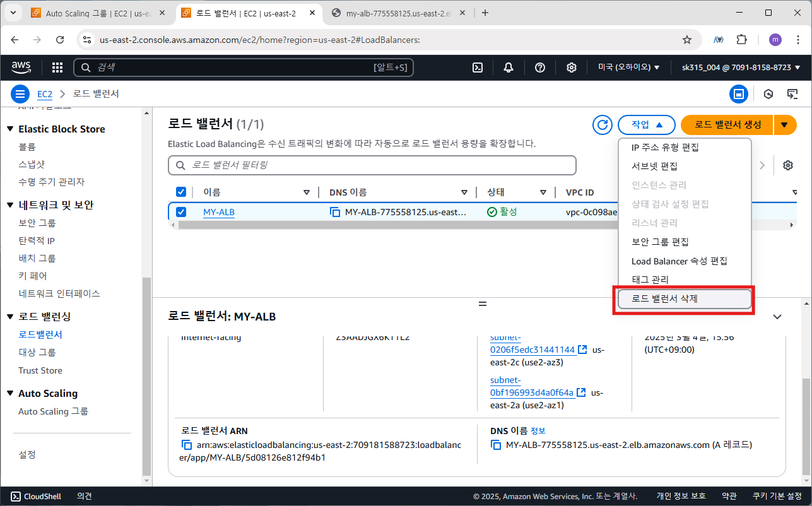
Task: Open the browser extensions puzzle icon
Action: tap(742, 39)
